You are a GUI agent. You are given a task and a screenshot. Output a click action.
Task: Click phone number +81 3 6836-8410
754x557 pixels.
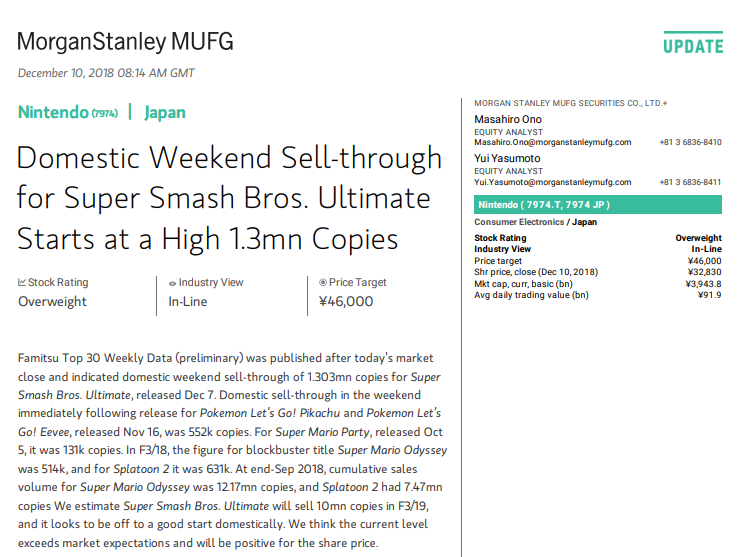point(690,142)
